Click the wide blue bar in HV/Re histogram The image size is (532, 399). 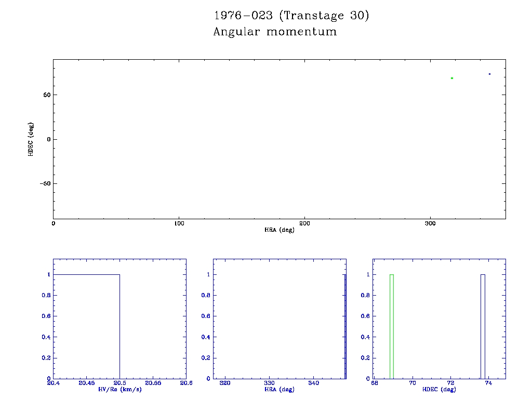[86, 326]
